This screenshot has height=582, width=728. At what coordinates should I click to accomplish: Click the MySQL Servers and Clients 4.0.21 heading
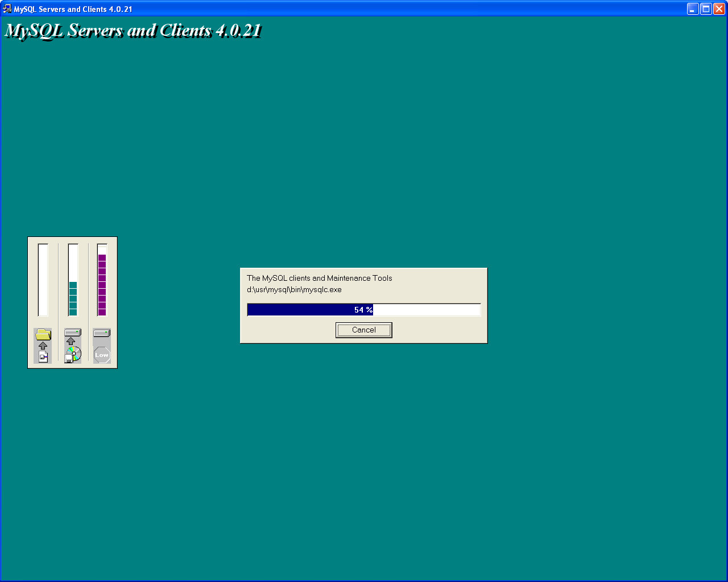click(x=133, y=30)
